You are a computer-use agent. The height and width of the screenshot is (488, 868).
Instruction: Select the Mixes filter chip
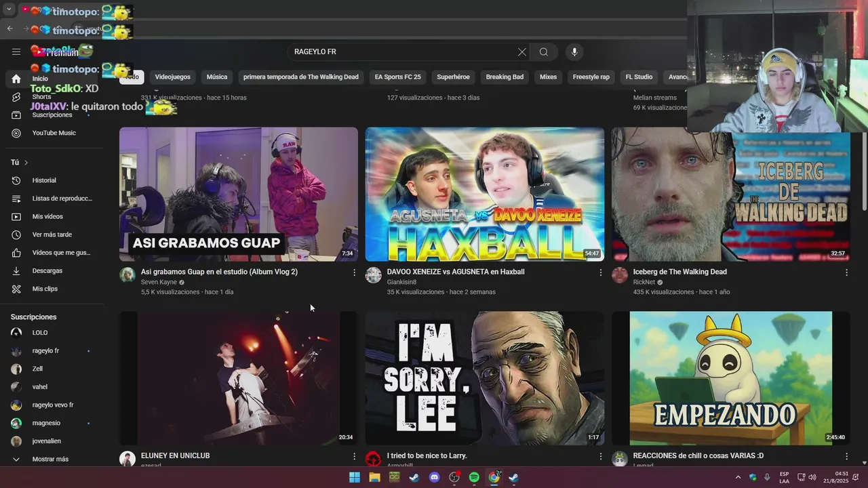tap(548, 77)
